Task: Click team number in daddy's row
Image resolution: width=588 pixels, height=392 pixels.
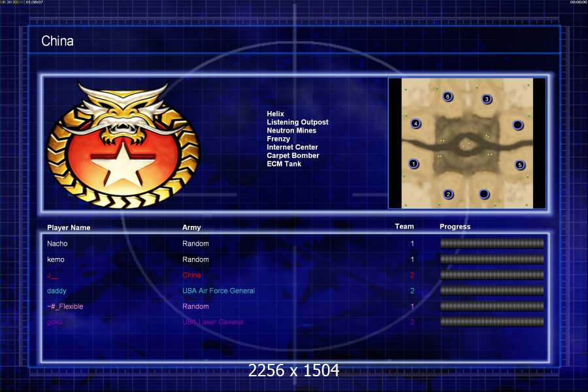Action: (x=412, y=291)
